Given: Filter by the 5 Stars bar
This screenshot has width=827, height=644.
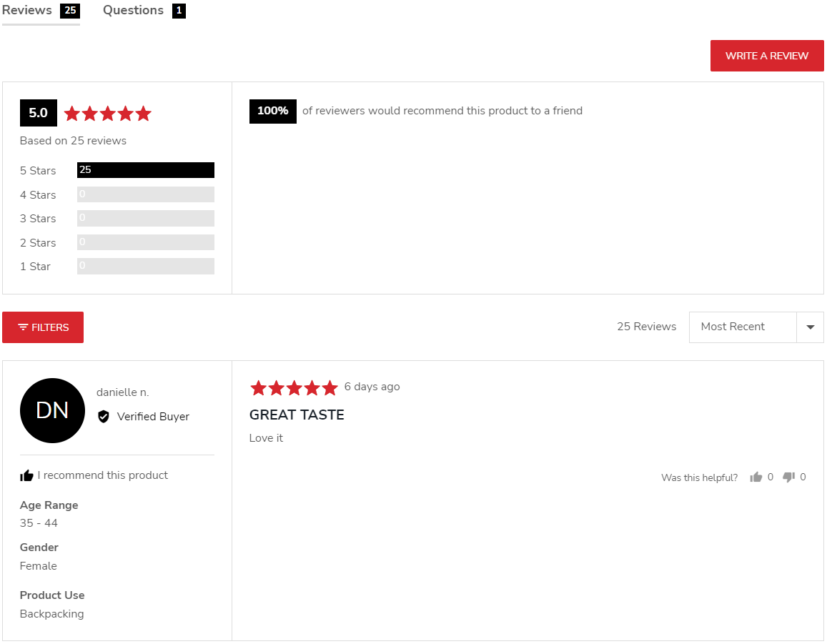Looking at the screenshot, I should point(145,170).
